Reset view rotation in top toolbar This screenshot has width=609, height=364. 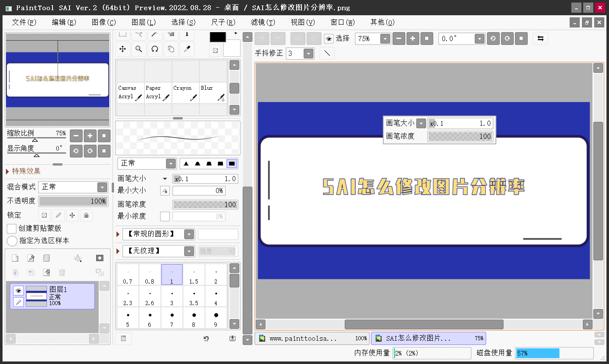pos(521,39)
